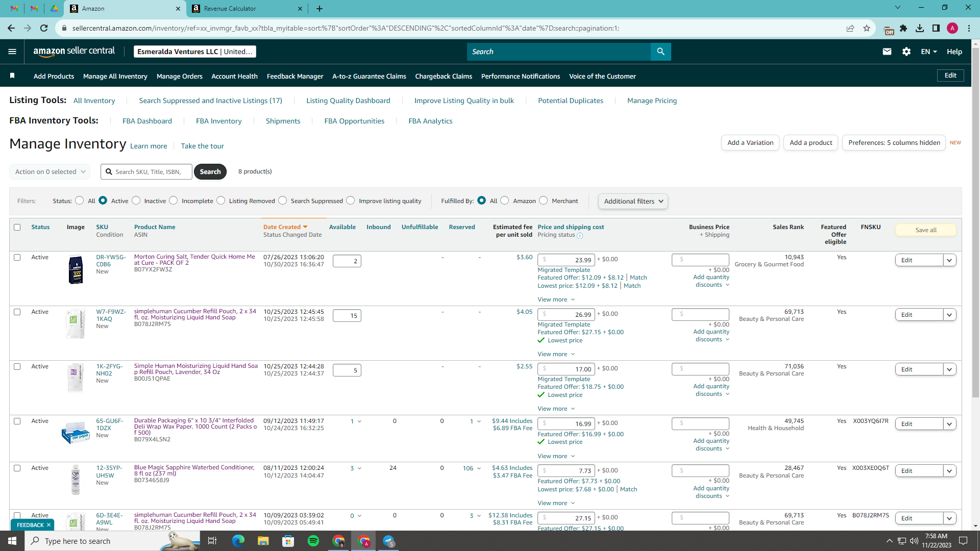Filter Fulfilled By Merchant
980x551 pixels.
544,201
